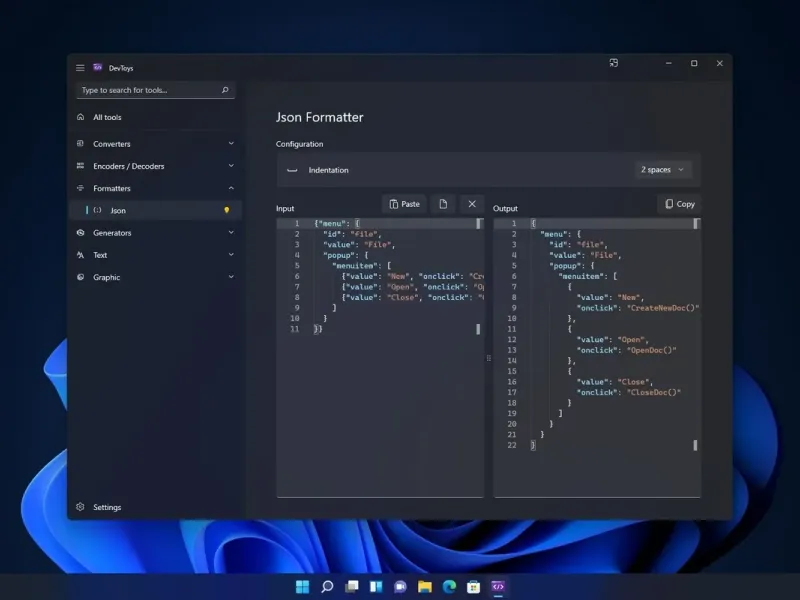Click the search magnifier icon

pyautogui.click(x=225, y=90)
